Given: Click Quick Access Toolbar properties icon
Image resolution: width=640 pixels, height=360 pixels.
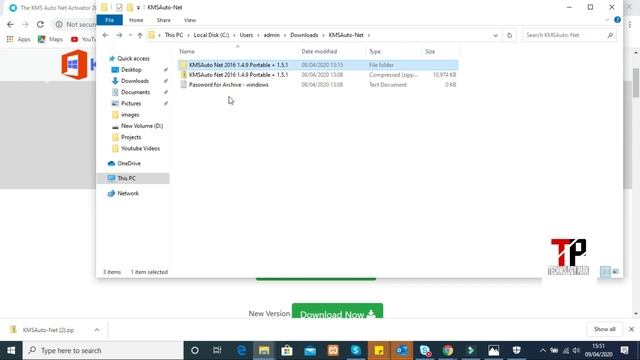Looking at the screenshot, I should (119, 7).
